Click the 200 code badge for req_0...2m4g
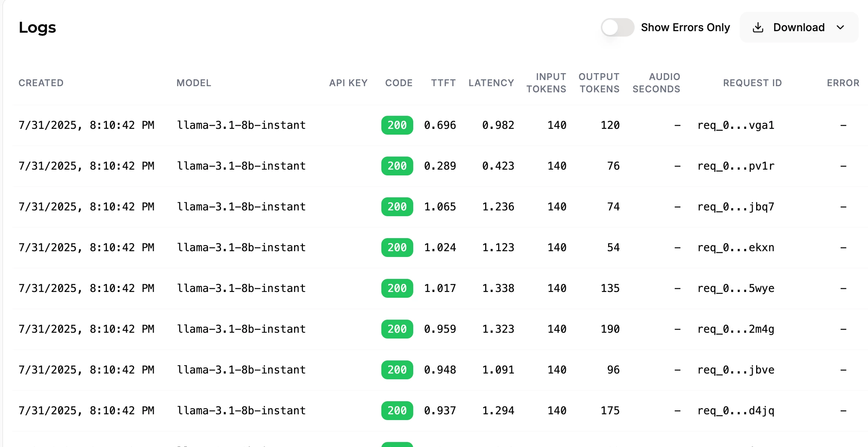868x447 pixels. [x=397, y=329]
